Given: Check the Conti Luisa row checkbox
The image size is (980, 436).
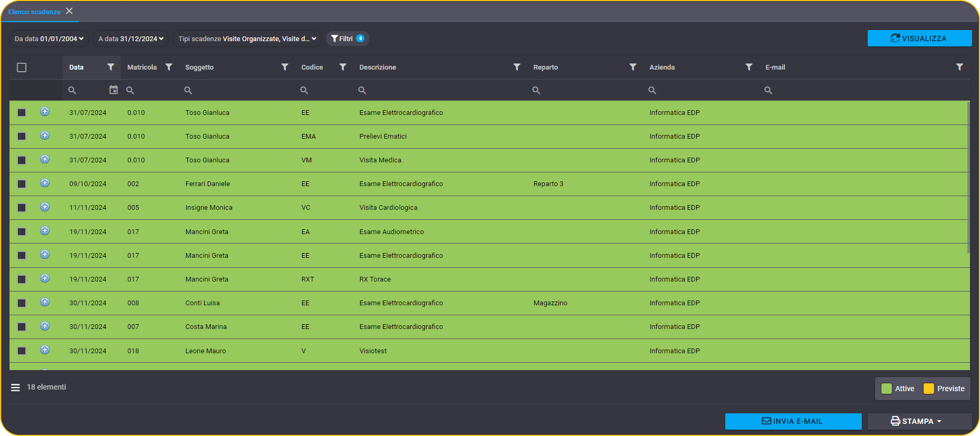Looking at the screenshot, I should click(22, 303).
